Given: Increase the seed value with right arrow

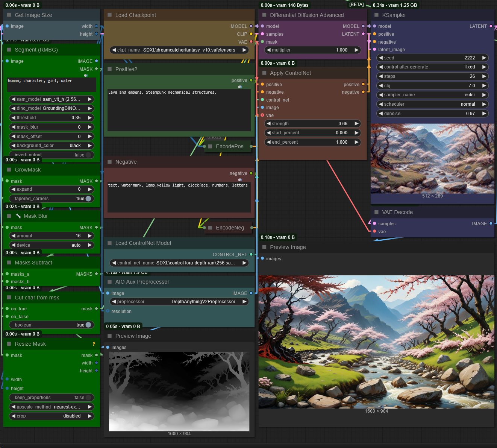Looking at the screenshot, I should point(484,58).
